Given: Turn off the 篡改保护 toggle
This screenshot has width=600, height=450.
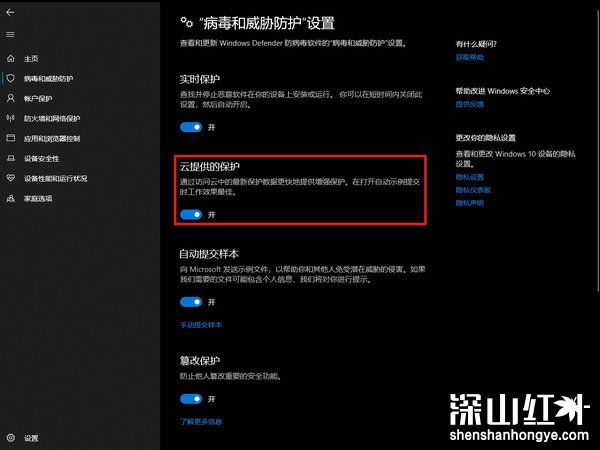Looking at the screenshot, I should (x=191, y=399).
